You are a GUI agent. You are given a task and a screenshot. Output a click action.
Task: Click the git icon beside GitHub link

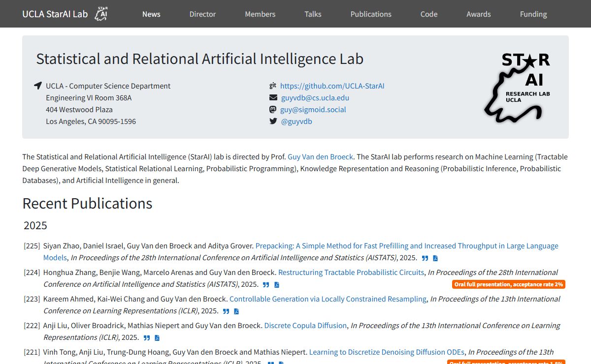(x=273, y=86)
